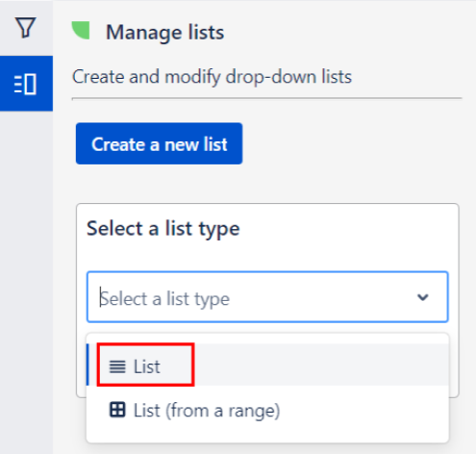The width and height of the screenshot is (476, 454).
Task: Click the blank area of highlighted List row
Action: pyautogui.click(x=320, y=365)
